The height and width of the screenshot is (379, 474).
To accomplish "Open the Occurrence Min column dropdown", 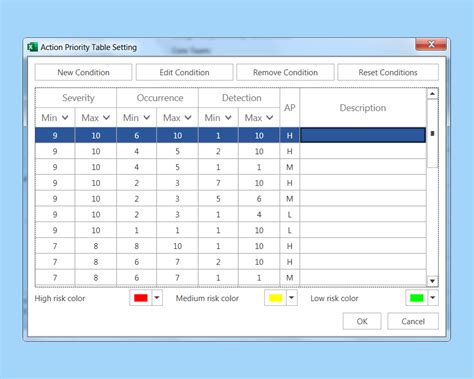I will point(147,117).
